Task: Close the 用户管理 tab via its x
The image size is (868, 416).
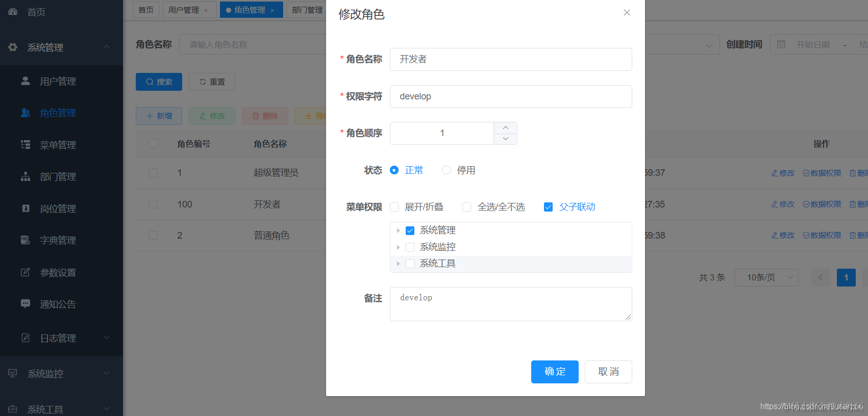Action: click(x=206, y=10)
